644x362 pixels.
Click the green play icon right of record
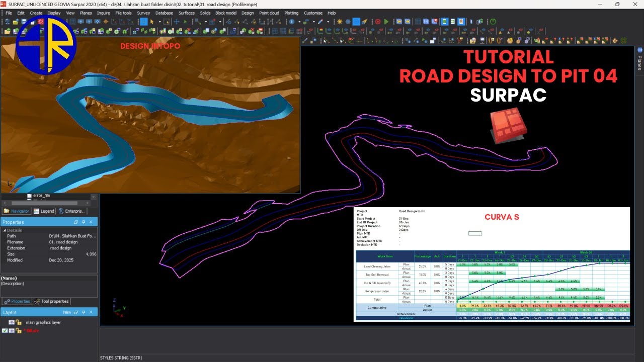pos(386,22)
